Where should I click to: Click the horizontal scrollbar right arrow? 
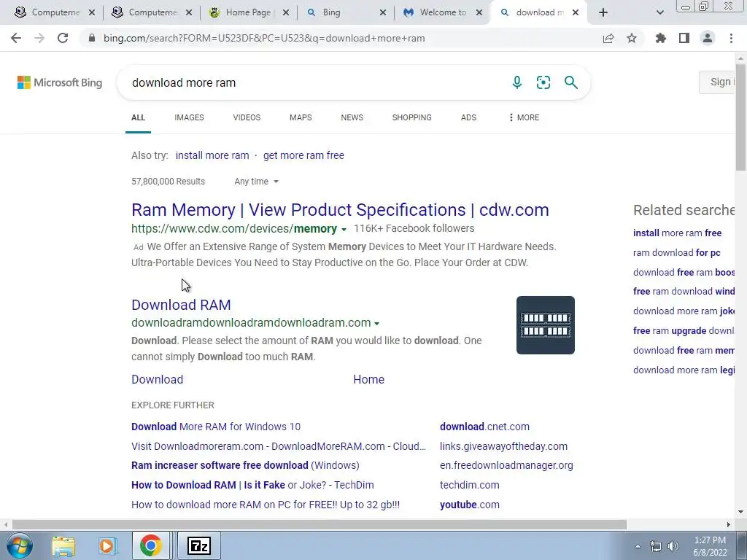[x=729, y=525]
